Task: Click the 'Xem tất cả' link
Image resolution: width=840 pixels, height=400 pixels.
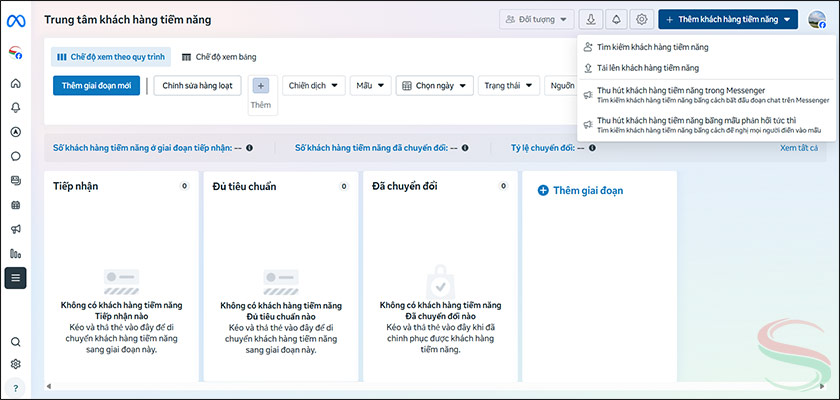Action: point(798,148)
